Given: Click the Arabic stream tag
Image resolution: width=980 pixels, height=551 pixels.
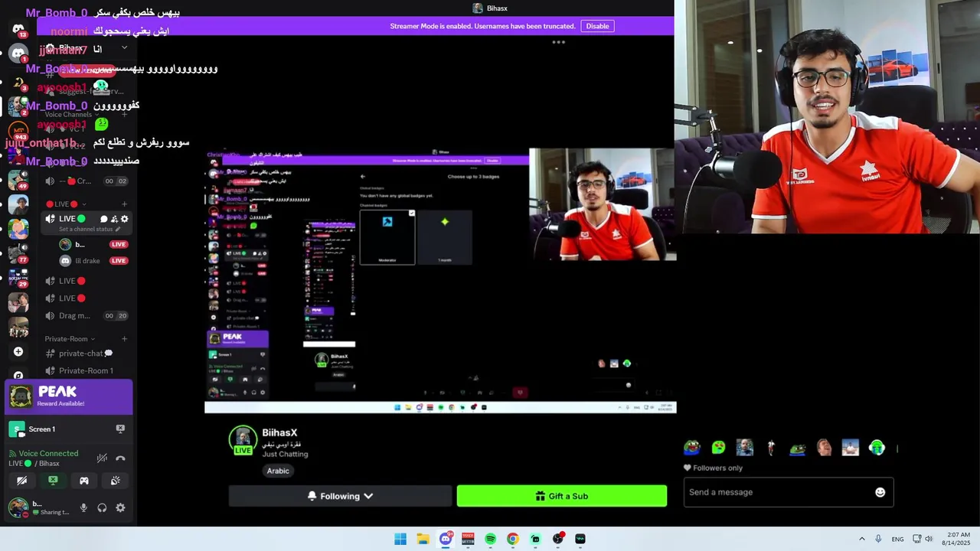Looking at the screenshot, I should click(x=278, y=471).
